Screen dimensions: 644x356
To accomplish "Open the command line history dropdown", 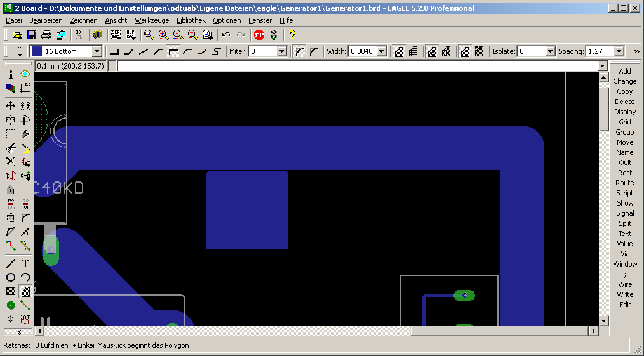I will pyautogui.click(x=603, y=65).
